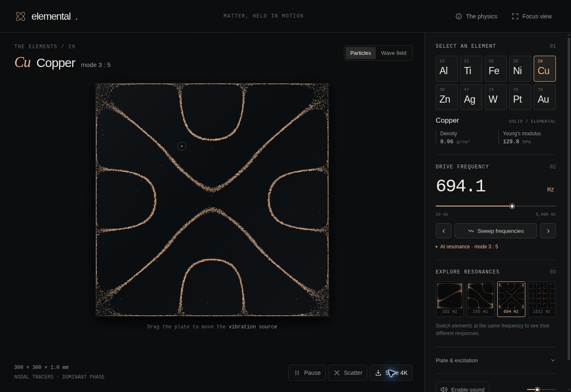The image size is (571, 392).
Task: Select the Iron (Fe) element tile
Action: 496,69
